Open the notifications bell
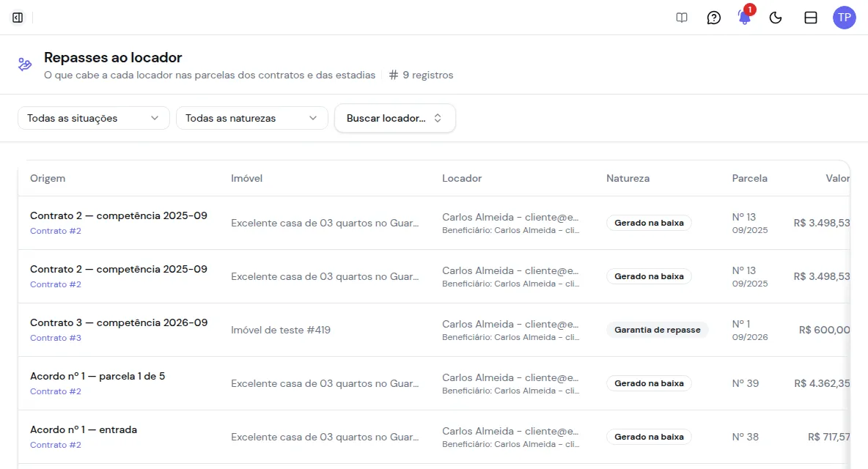868x469 pixels. click(745, 18)
